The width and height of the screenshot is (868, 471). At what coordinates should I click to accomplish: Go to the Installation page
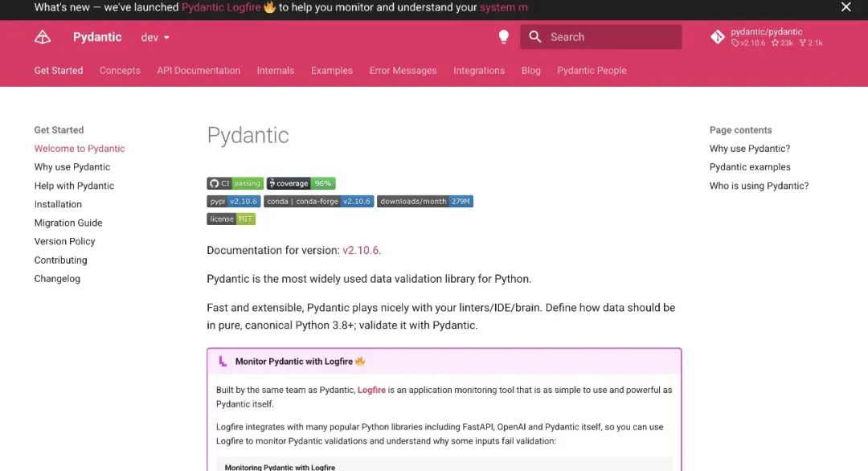[x=58, y=204]
